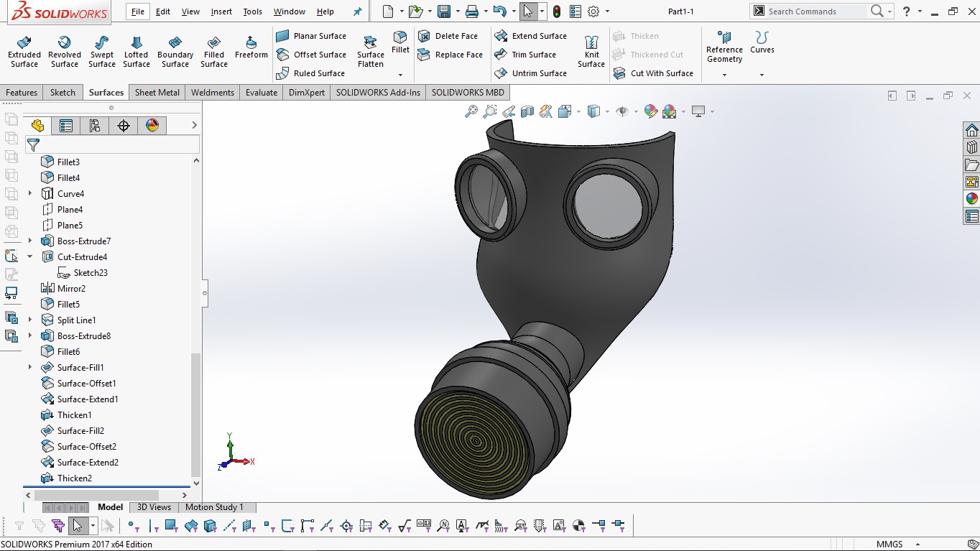Viewport: 980px width, 551px height.
Task: Choose the Lofted Surface tool
Action: (x=136, y=51)
